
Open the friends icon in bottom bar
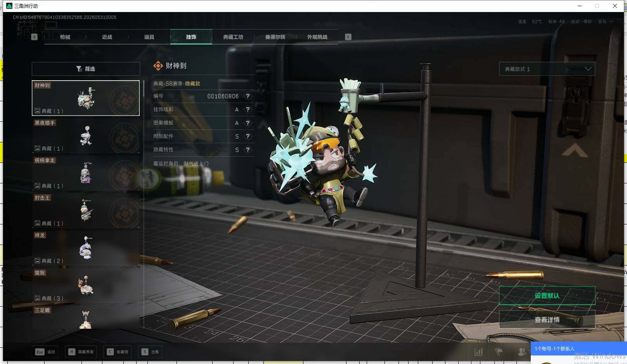point(522,352)
